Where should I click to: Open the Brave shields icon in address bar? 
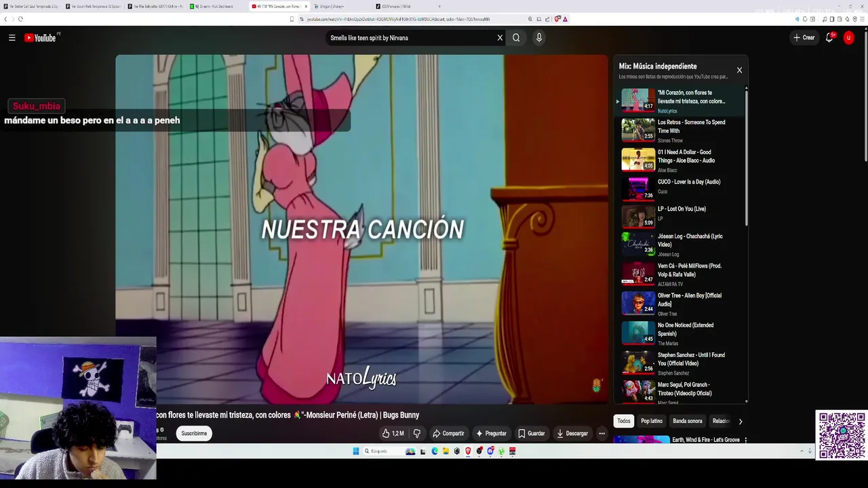tap(557, 19)
